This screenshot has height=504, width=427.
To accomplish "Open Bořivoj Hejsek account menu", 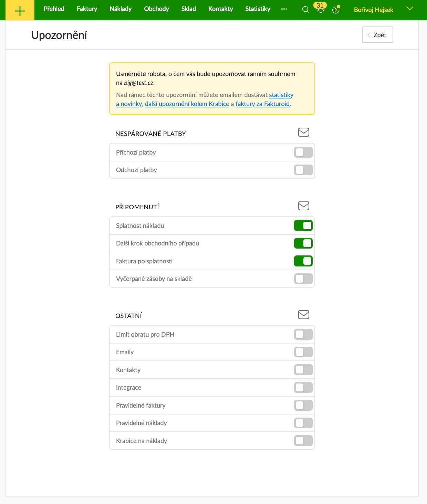I will pyautogui.click(x=373, y=10).
